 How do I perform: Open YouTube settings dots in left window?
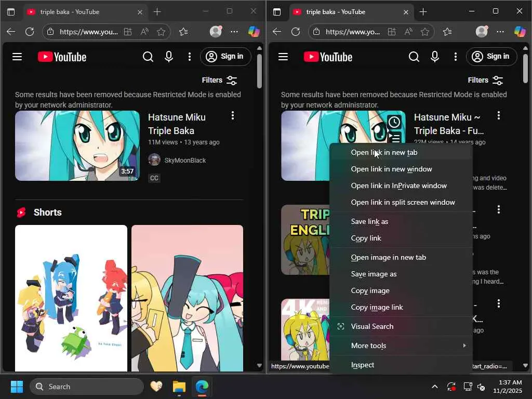pyautogui.click(x=189, y=57)
